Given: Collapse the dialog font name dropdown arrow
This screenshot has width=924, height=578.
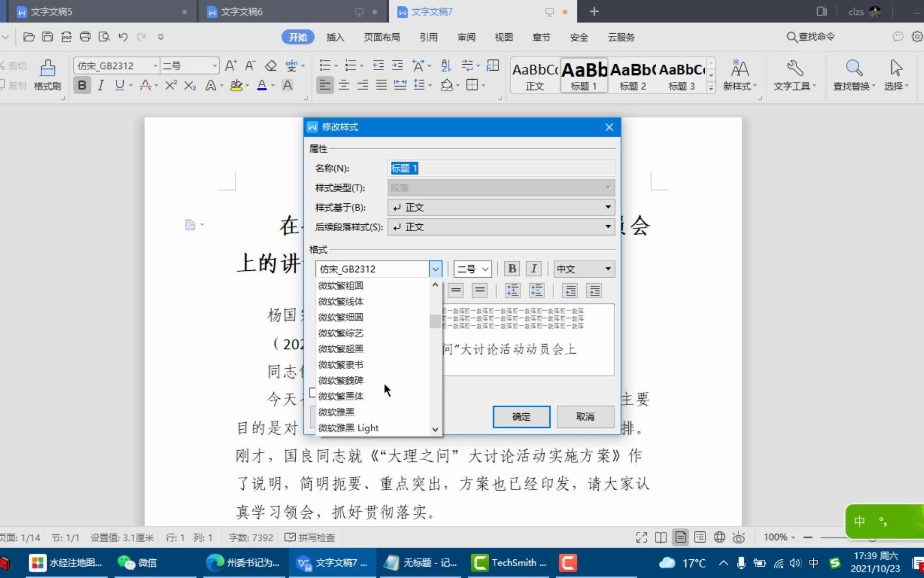Looking at the screenshot, I should coord(436,269).
